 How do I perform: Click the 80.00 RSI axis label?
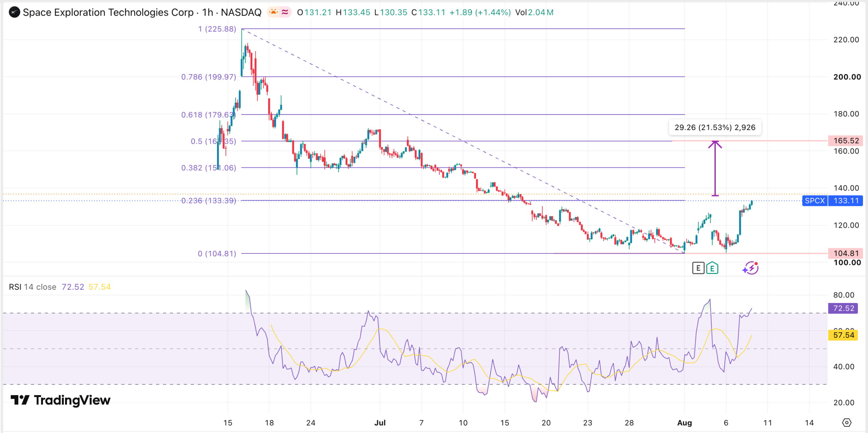[x=844, y=295]
